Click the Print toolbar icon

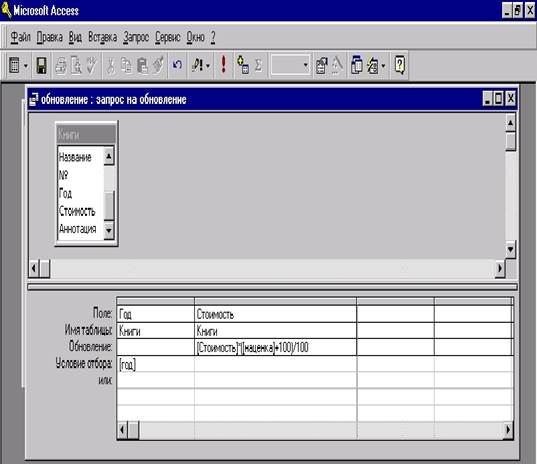click(61, 65)
